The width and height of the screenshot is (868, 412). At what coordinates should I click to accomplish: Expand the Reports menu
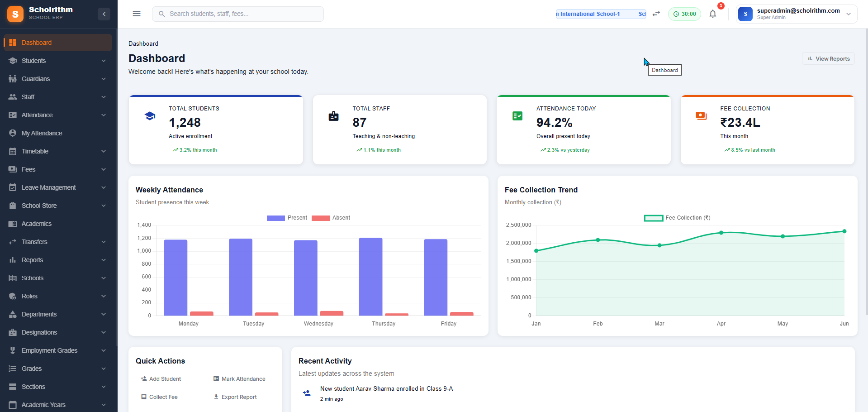(33, 259)
